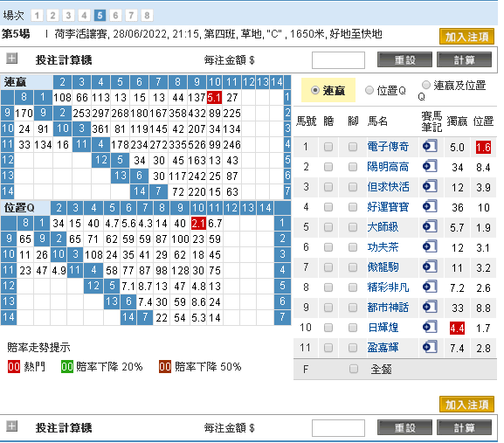Screen dimensions: 504x443
Task: Open racing notes icon for 陽明高高
Action: click(x=430, y=166)
